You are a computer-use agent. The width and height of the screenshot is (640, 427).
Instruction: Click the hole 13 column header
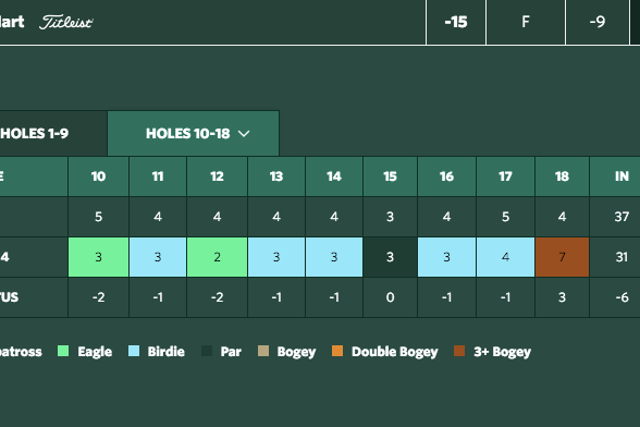(x=276, y=176)
